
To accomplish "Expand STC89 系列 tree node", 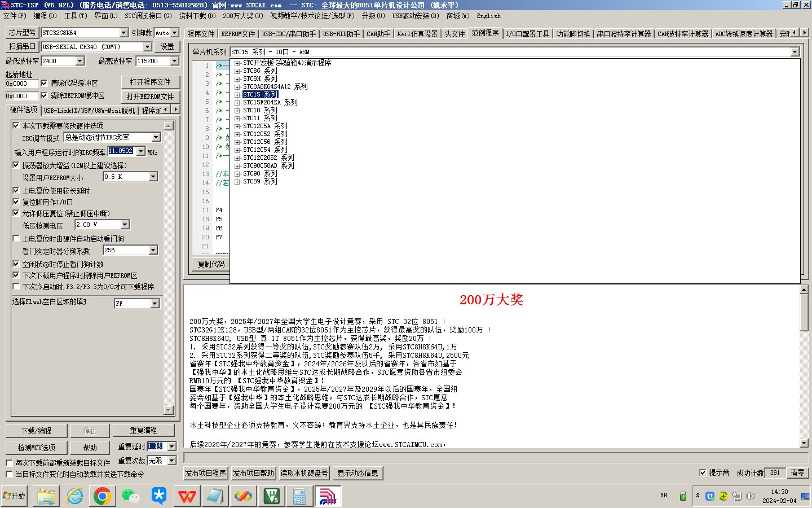I will pyautogui.click(x=237, y=182).
